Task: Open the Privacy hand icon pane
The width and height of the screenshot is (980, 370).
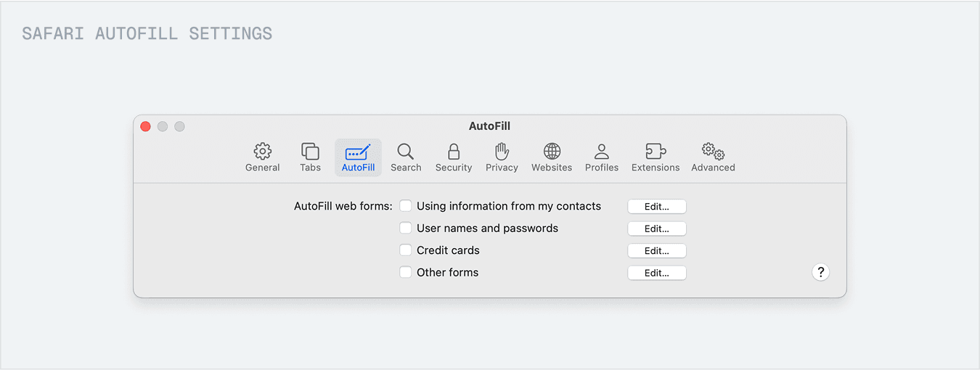Action: [x=502, y=152]
